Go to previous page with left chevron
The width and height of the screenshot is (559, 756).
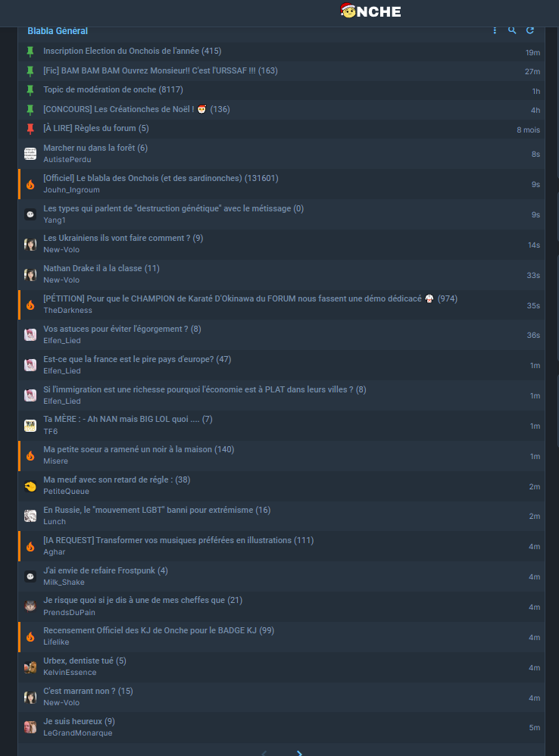point(264,753)
